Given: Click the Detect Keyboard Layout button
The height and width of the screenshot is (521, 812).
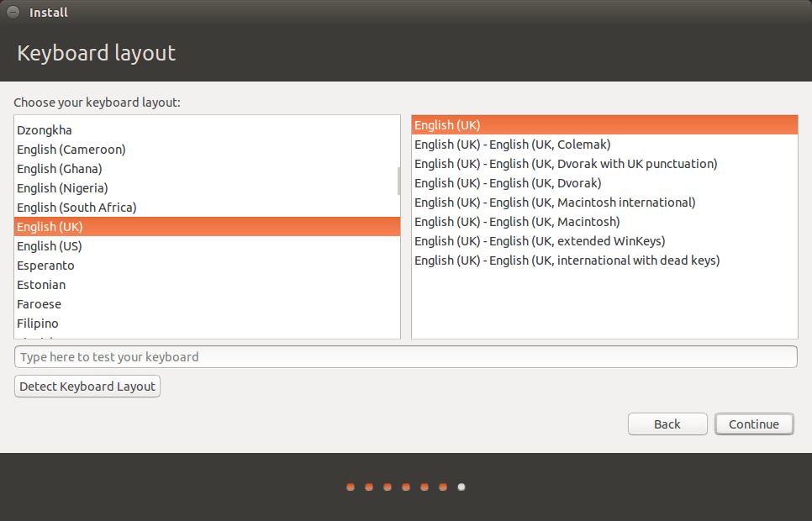Looking at the screenshot, I should [87, 387].
